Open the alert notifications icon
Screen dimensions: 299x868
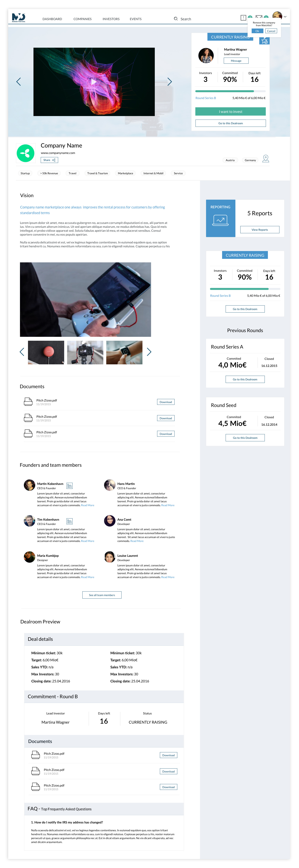click(x=243, y=18)
